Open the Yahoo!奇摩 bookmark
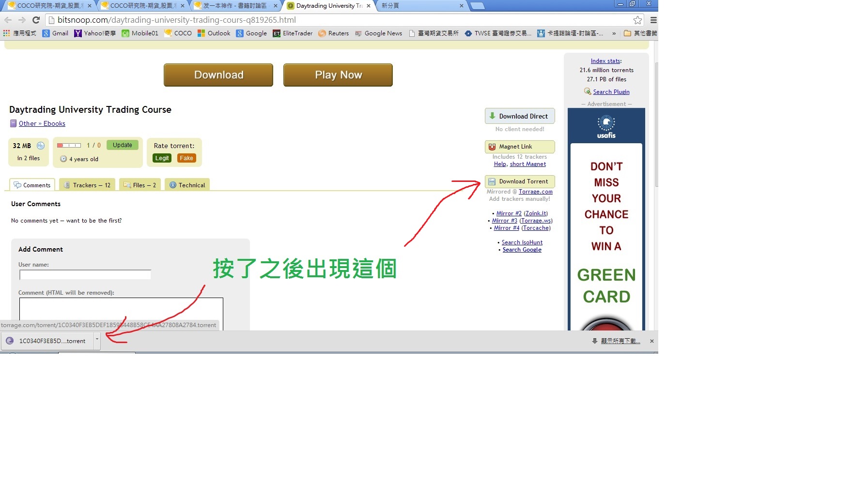Screen dimensions: 868x480 click(95, 33)
